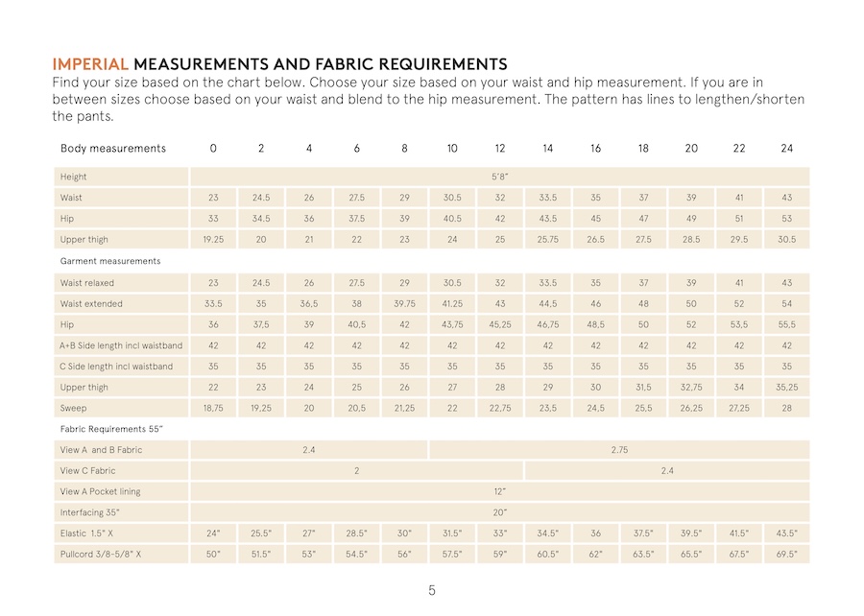Screen dimensions: 864x616
Task: Select the Pullcord 3/8-5/8" X label
Action: point(99,555)
